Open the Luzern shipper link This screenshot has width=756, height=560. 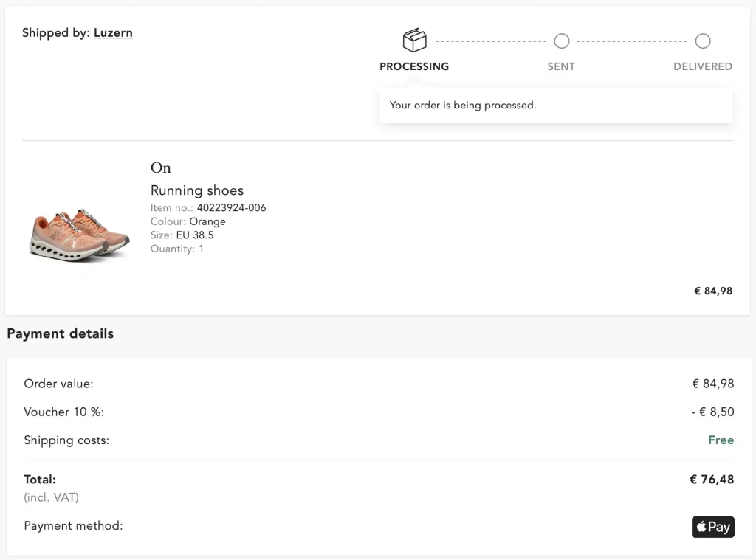(x=113, y=32)
